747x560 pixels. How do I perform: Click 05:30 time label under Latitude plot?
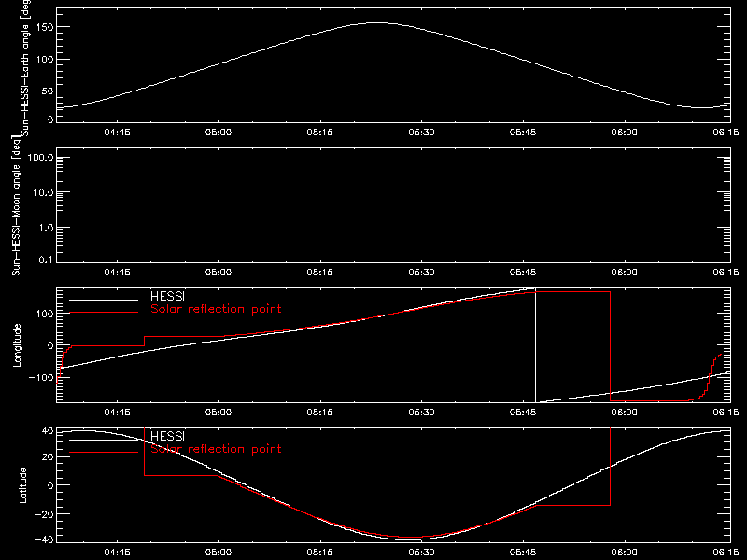coord(422,553)
